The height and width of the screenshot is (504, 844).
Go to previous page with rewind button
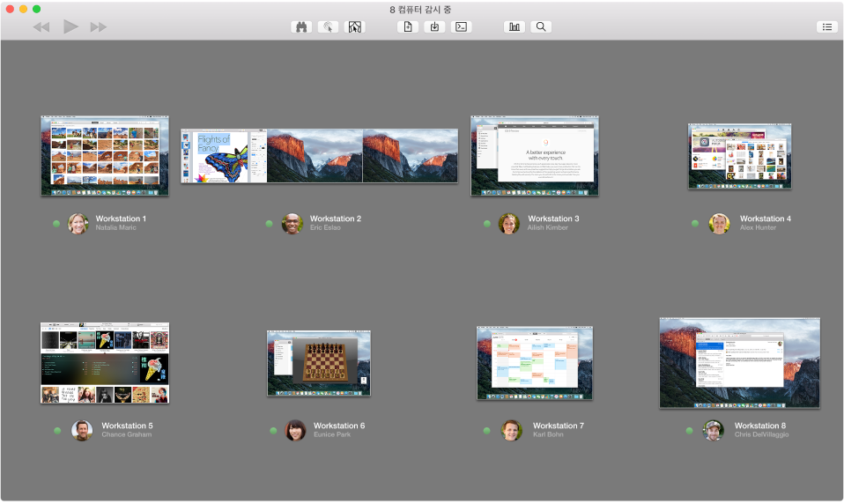coord(41,27)
